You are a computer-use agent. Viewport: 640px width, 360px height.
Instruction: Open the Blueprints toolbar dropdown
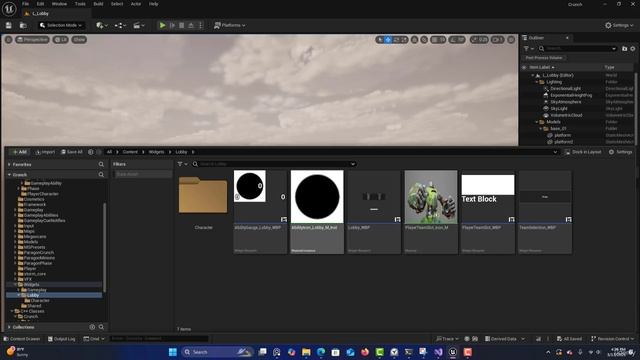coord(120,25)
